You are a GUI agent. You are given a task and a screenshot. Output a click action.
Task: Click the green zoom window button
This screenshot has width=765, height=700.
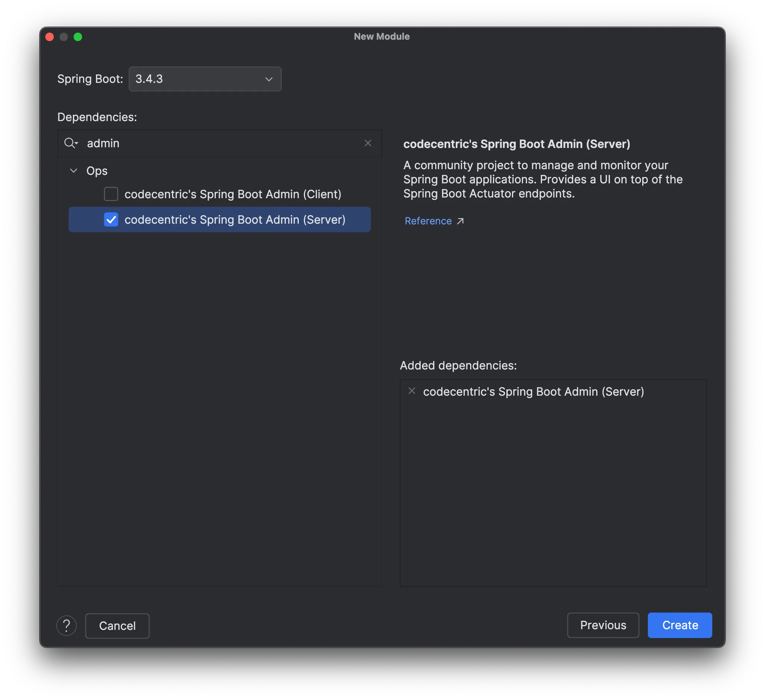[78, 37]
